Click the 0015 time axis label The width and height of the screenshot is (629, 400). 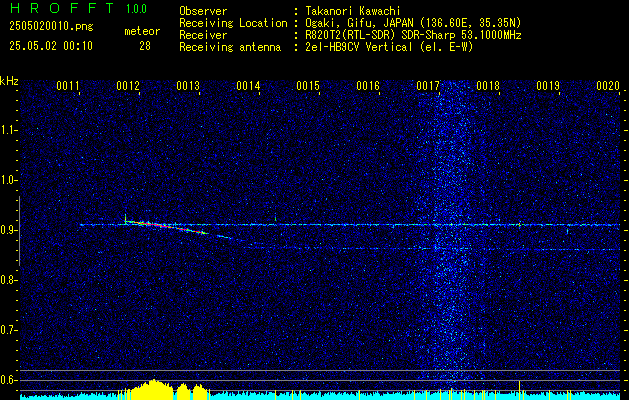(308, 85)
